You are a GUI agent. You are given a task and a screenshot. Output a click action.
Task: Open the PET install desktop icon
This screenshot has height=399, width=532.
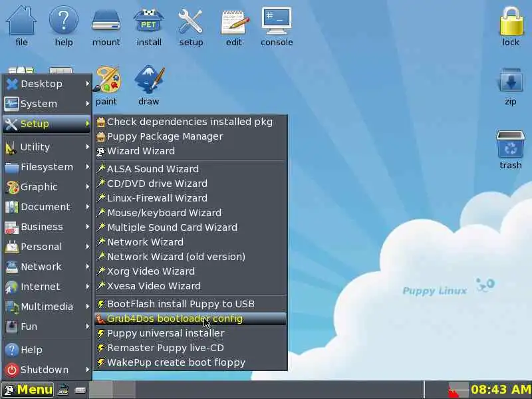click(148, 26)
